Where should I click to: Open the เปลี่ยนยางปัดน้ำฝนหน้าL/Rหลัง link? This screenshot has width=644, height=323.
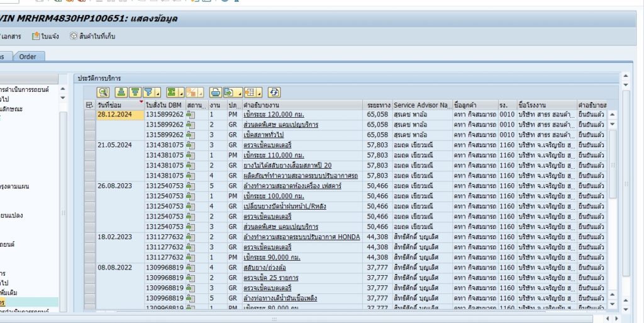point(285,207)
